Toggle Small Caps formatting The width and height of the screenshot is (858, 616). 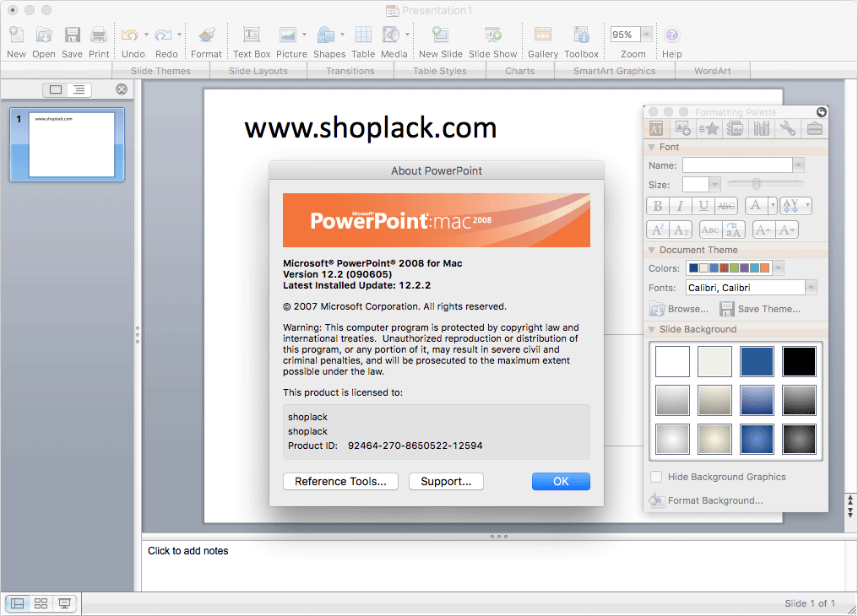(710, 230)
